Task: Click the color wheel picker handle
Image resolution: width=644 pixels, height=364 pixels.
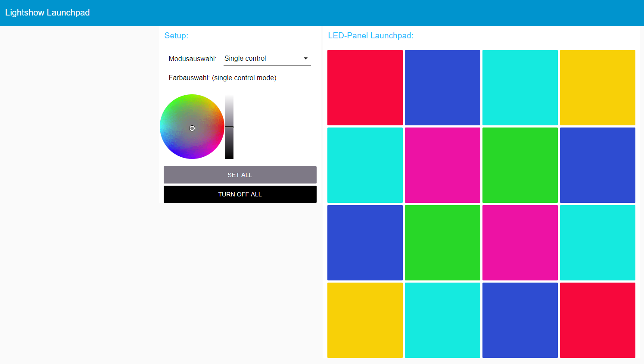Action: point(192,128)
